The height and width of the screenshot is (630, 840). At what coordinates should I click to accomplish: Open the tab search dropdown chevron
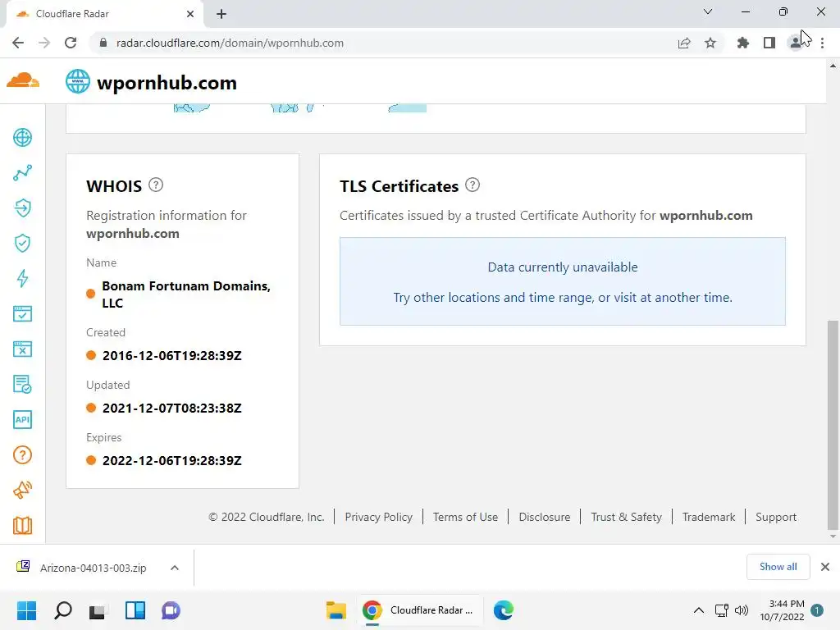[708, 11]
